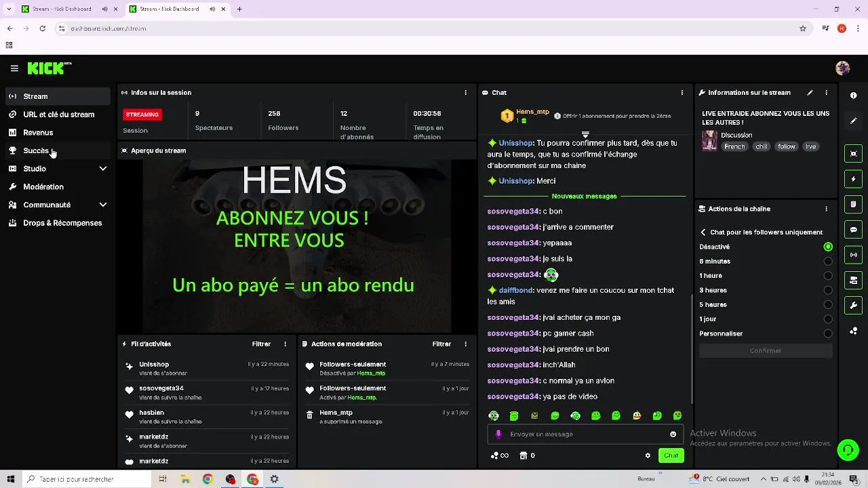The width and height of the screenshot is (868, 488).
Task: Open options menu of Infos sur la session
Action: 465,93
